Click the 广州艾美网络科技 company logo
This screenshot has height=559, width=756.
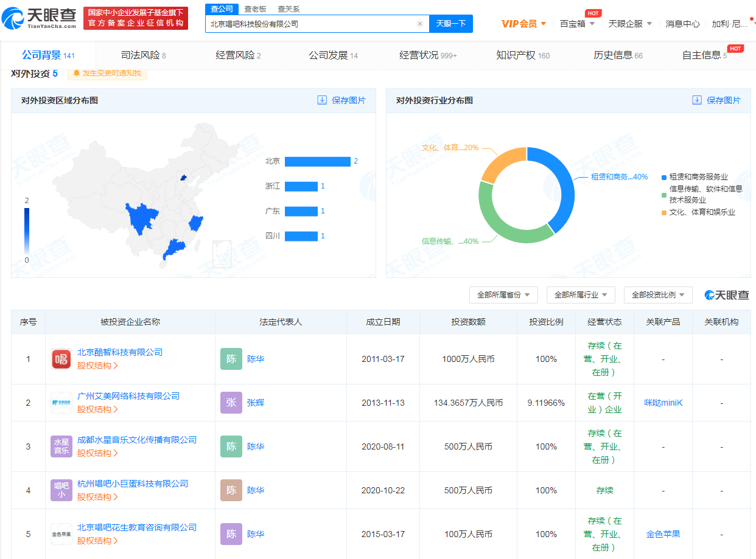(61, 403)
